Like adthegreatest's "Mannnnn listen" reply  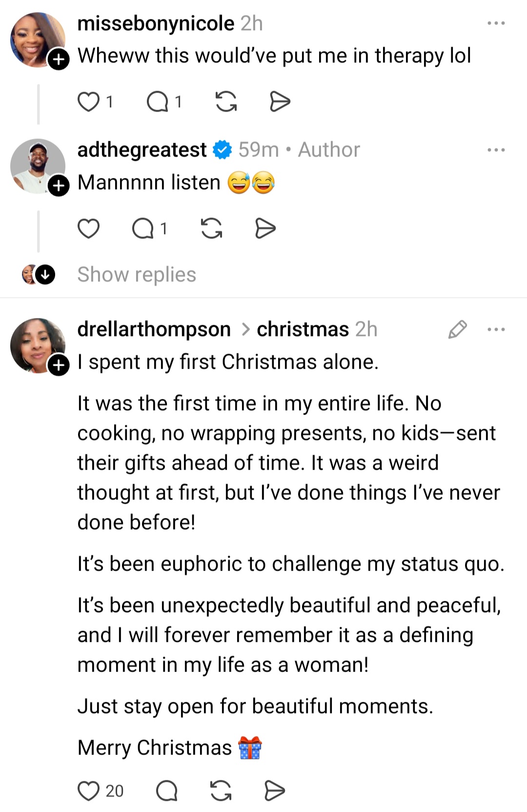pyautogui.click(x=89, y=229)
